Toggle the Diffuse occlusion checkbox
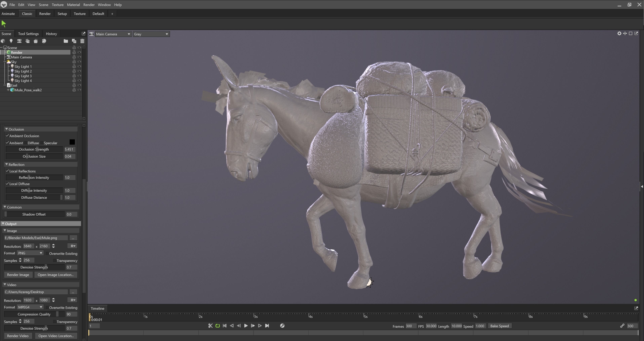644x341 pixels. pyautogui.click(x=26, y=143)
